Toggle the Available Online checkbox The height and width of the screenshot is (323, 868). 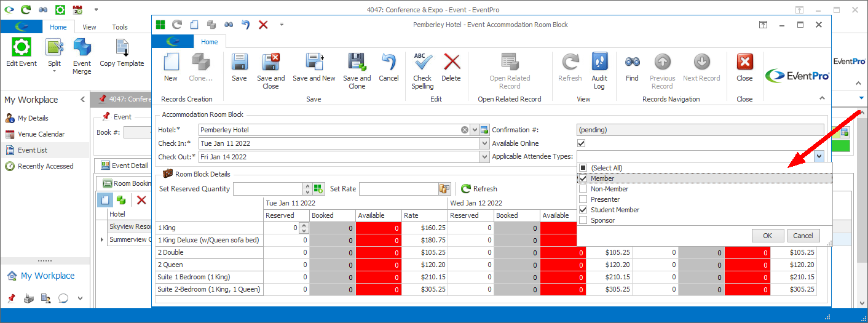[x=581, y=143]
